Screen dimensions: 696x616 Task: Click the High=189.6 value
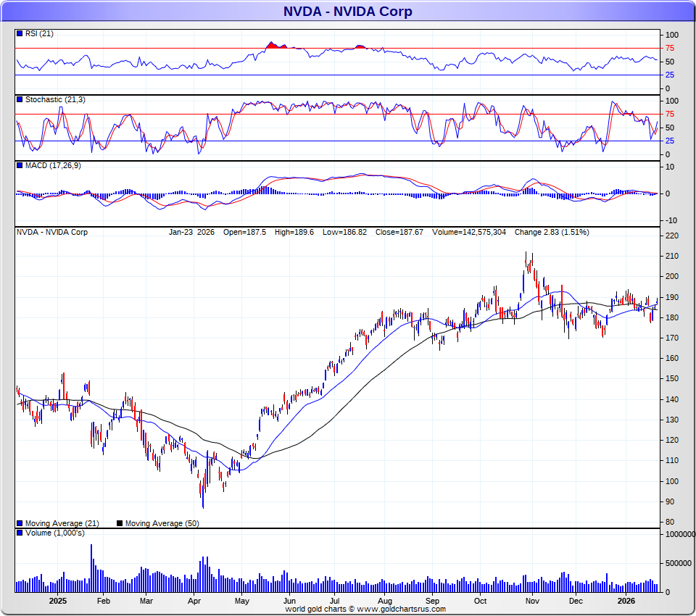294,232
